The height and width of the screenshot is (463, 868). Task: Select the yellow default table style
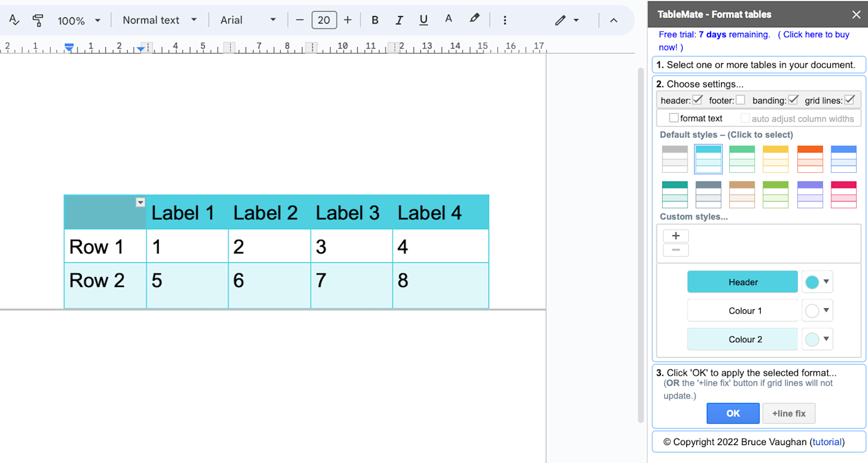click(x=775, y=159)
